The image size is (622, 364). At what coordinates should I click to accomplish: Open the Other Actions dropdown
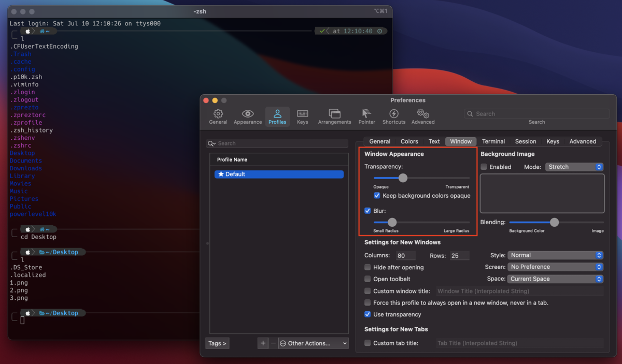coord(314,343)
